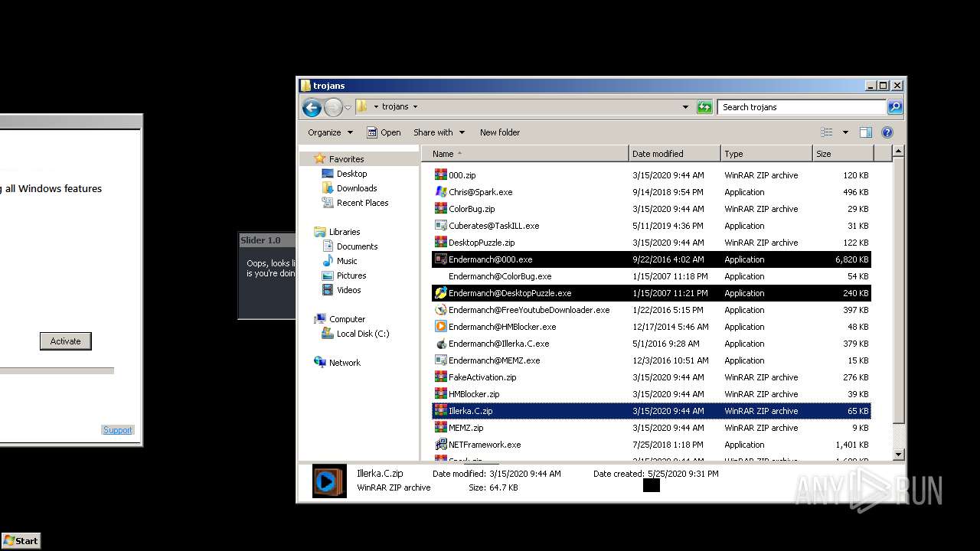The image size is (980, 551).
Task: Select the ColorBug.zip icon
Action: click(440, 209)
